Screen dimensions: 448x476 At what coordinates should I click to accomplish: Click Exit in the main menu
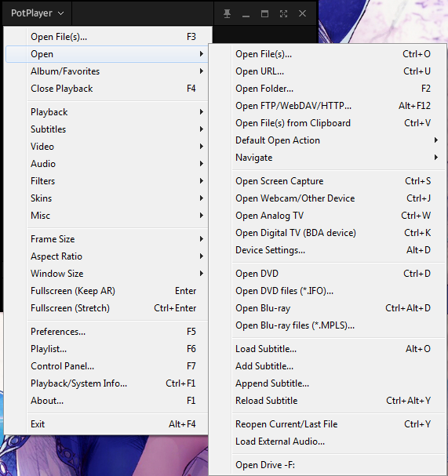[107, 424]
